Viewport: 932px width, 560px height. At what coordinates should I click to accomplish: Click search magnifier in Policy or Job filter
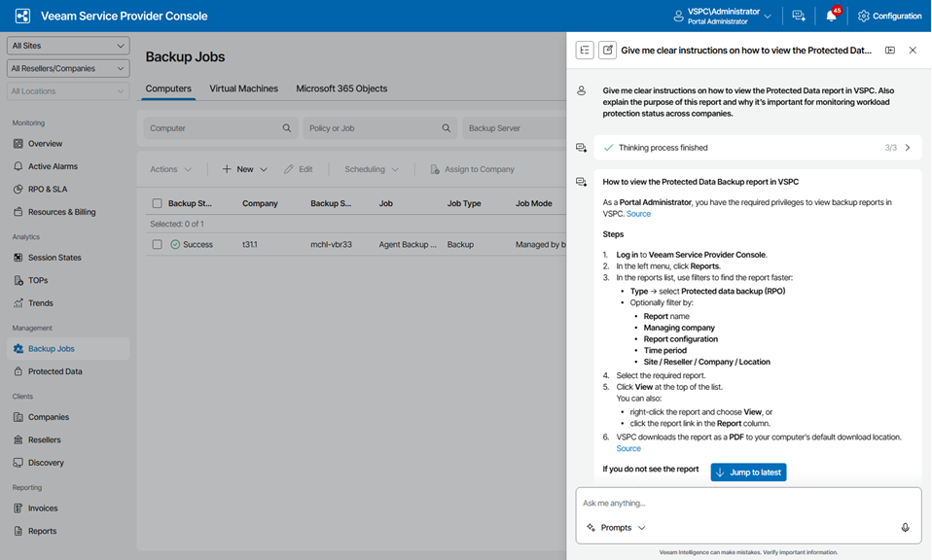tap(447, 128)
